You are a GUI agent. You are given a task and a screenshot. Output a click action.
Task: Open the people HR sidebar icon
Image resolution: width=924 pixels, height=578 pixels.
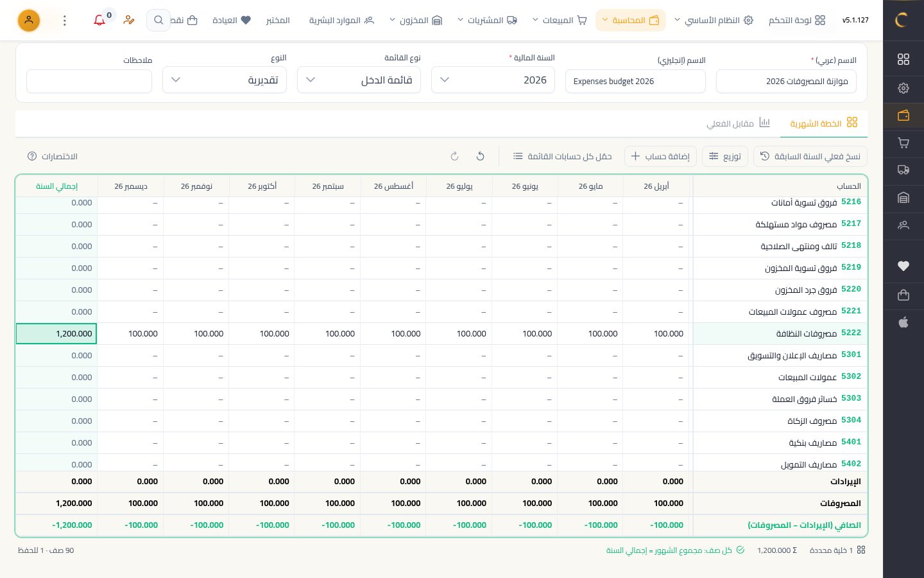tap(903, 225)
